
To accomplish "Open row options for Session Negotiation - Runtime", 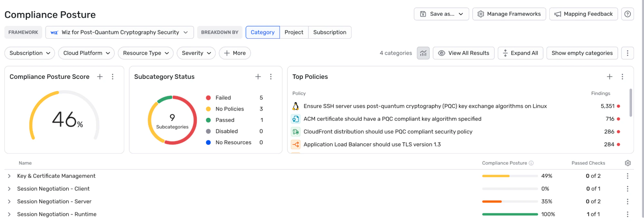I will [627, 214].
